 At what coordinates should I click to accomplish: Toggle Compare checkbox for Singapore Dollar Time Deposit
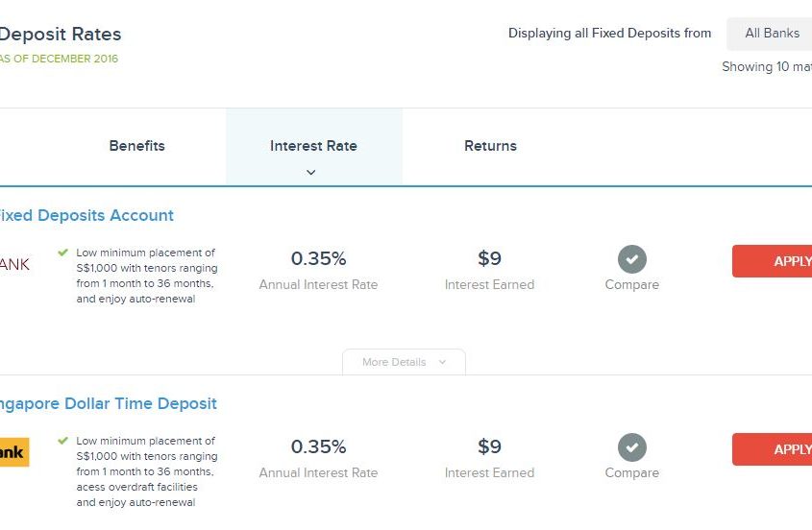tap(631, 447)
